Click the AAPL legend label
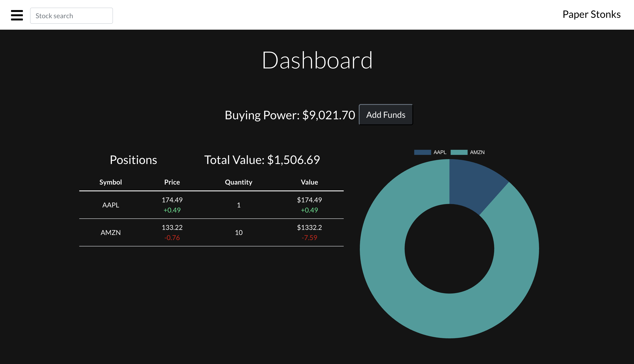The image size is (634, 364). click(440, 152)
